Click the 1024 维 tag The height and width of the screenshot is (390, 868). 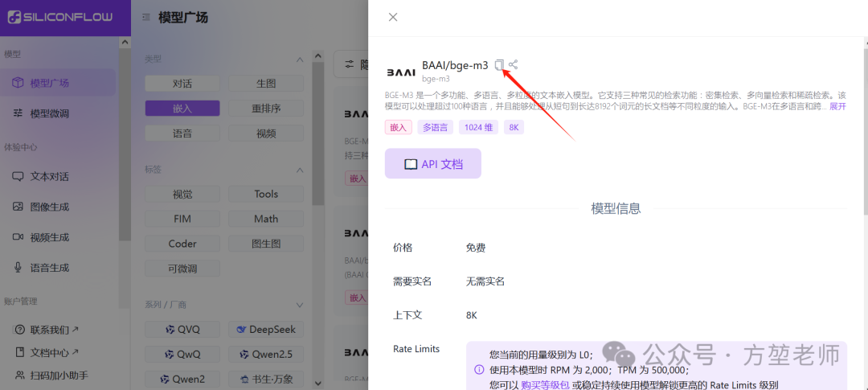coord(479,127)
